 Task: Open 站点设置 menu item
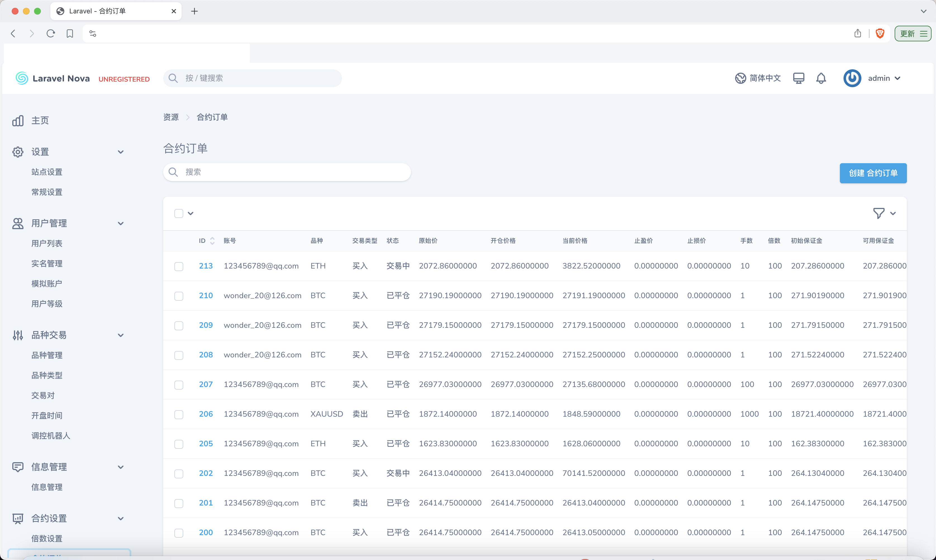[x=47, y=172]
